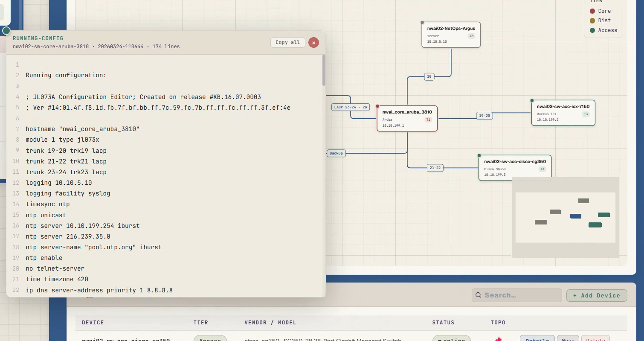This screenshot has width=644, height=341.
Task: Select the nwai02-NetOps-Argus server node
Action: (x=451, y=35)
